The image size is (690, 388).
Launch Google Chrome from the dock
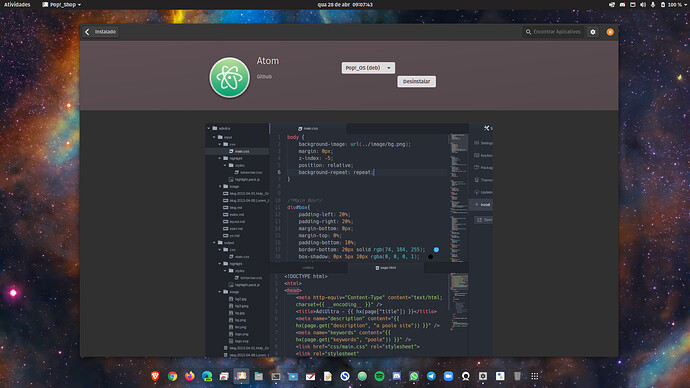click(x=172, y=376)
